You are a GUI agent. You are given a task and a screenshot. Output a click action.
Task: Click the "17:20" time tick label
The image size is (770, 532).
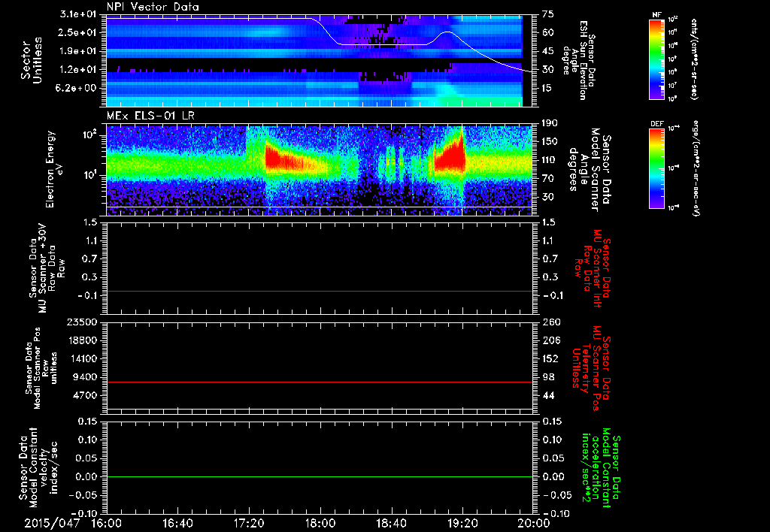249,523
